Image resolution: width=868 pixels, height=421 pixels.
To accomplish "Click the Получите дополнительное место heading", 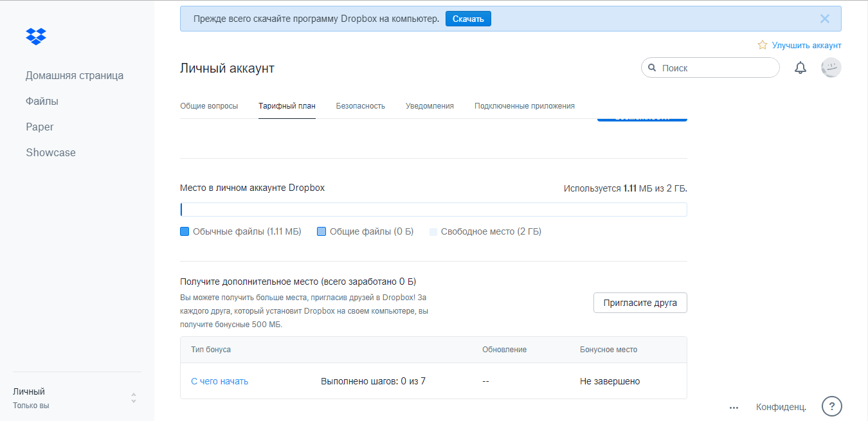I will pyautogui.click(x=298, y=282).
